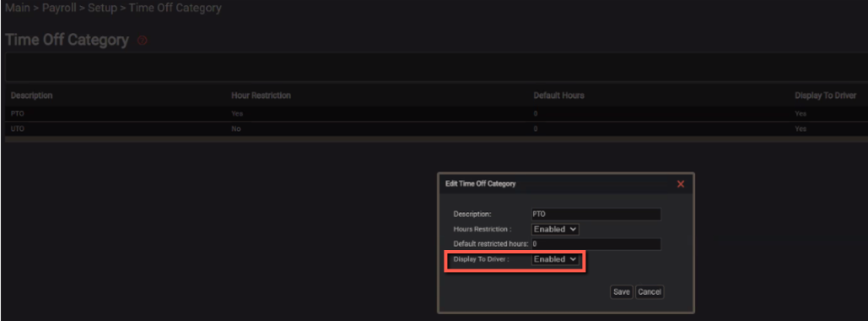Click the Hour Restriction column header
Screen dimensions: 868x321
point(261,95)
